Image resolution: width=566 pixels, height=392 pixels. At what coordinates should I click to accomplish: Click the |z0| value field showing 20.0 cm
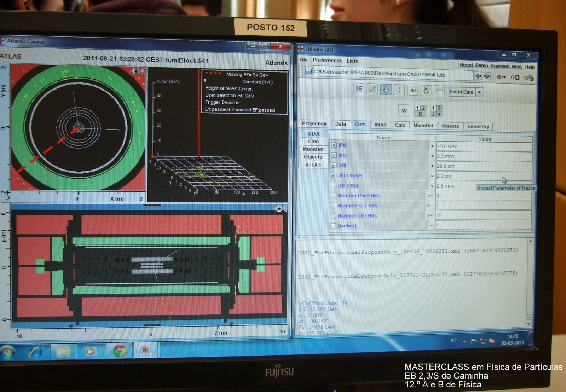(x=484, y=166)
